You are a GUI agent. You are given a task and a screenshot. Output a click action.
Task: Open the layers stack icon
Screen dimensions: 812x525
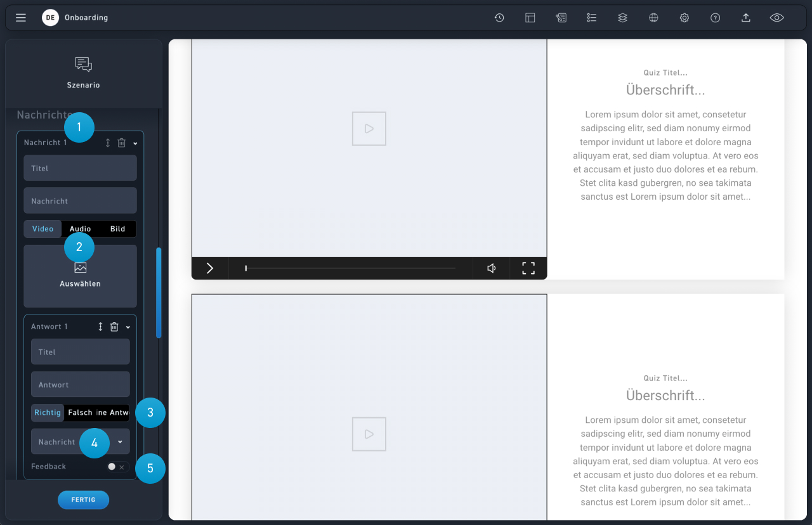pyautogui.click(x=622, y=18)
